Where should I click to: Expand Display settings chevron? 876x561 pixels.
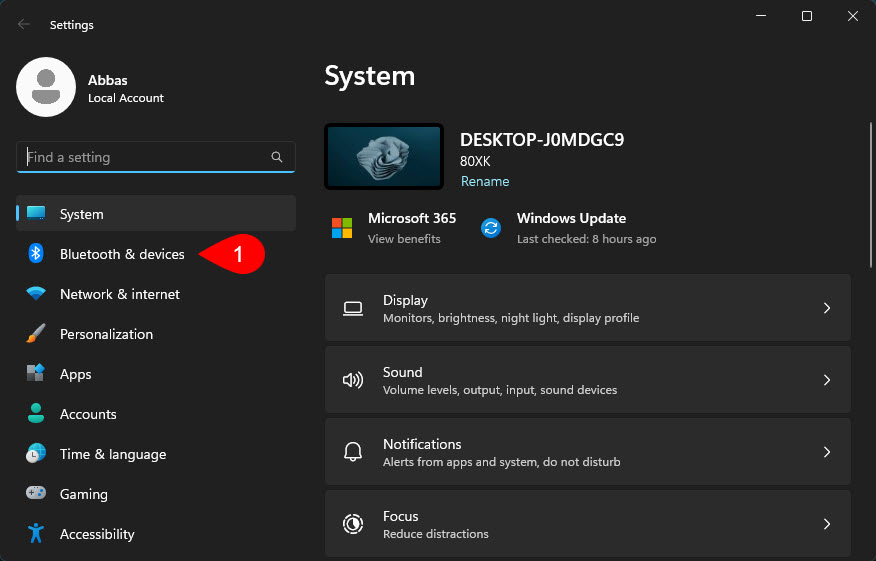click(827, 308)
